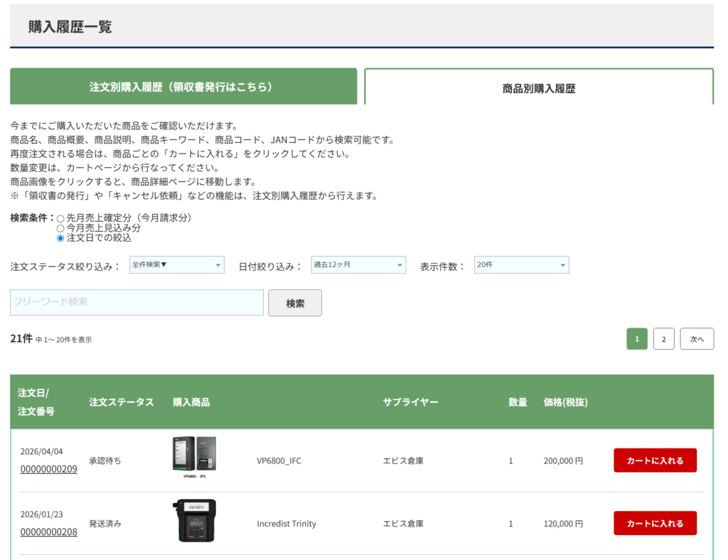Select the 先月売上確定分 radio button
The image size is (728, 560).
pyautogui.click(x=60, y=218)
